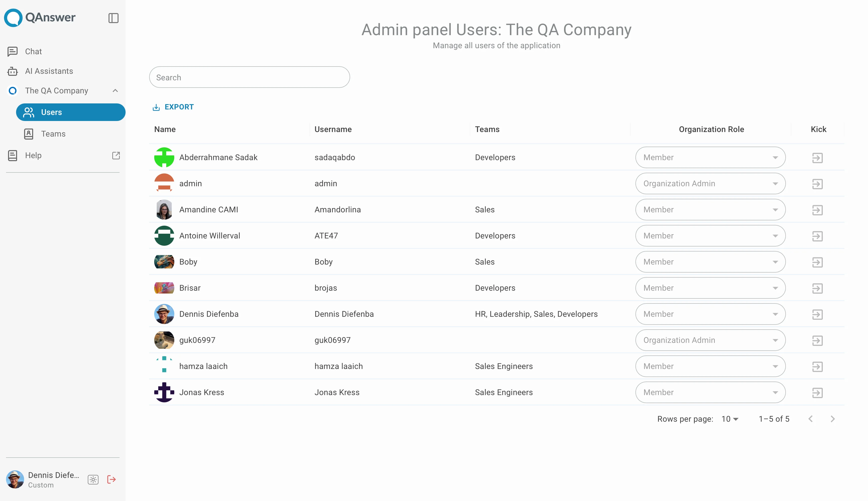Open Help from the sidebar
Screen dimensions: 868x501
[x=33, y=156]
